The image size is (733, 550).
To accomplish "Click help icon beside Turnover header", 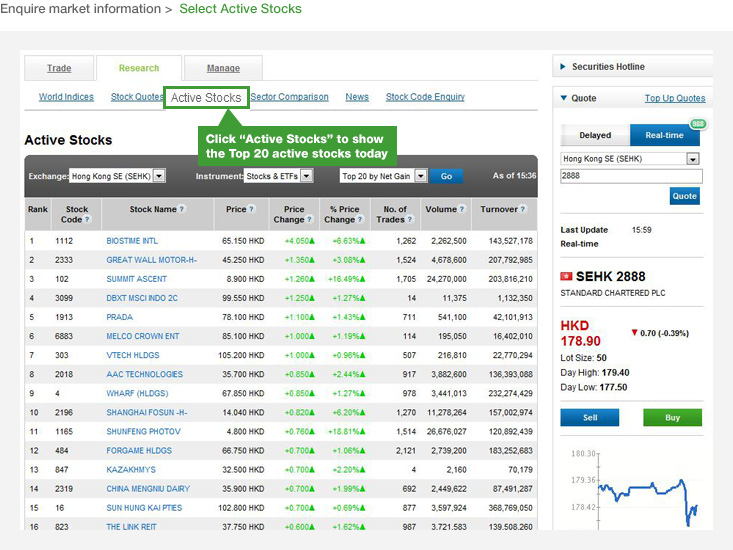I will pyautogui.click(x=523, y=209).
